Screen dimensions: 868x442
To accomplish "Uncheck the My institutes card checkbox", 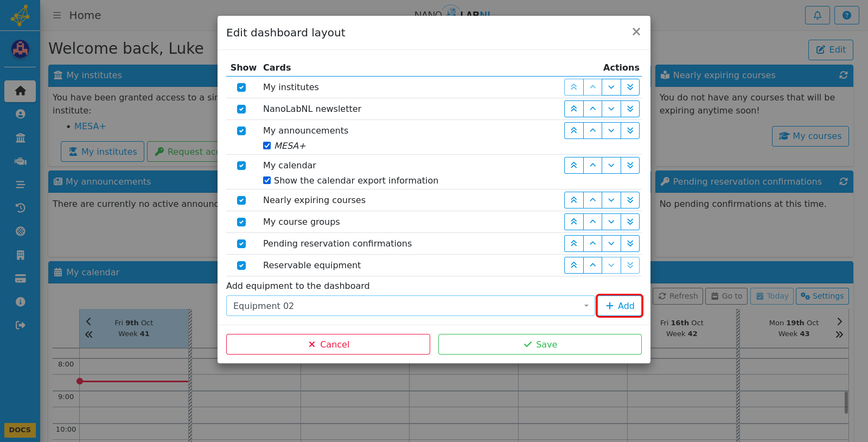I will (x=241, y=87).
